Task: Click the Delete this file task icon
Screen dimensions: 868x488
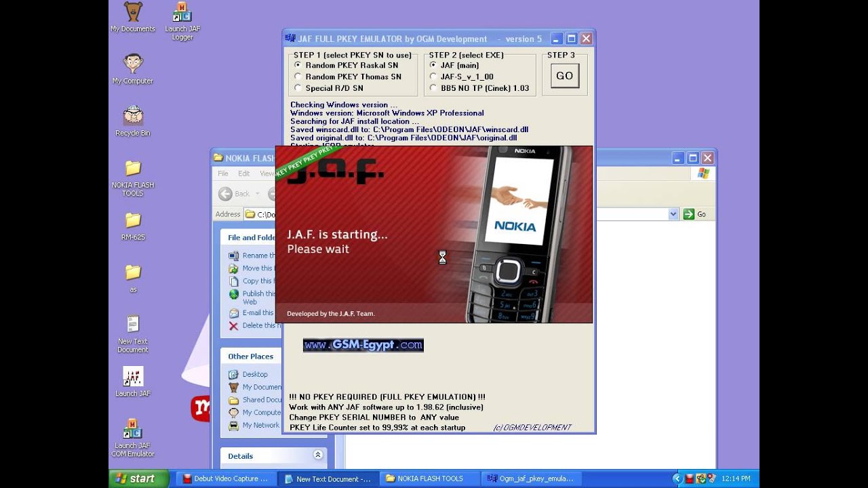Action: [233, 325]
